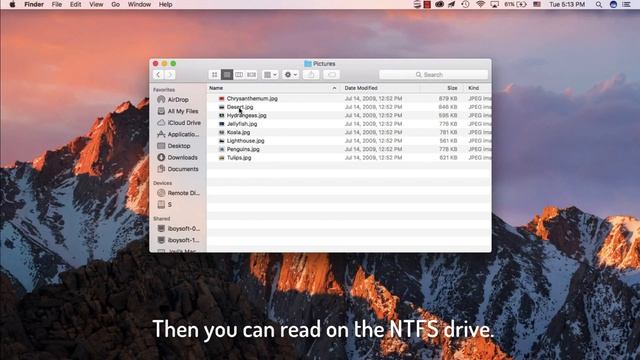Viewport: 640px width, 360px height.
Task: Switch to Cover Flow view
Action: 251,75
